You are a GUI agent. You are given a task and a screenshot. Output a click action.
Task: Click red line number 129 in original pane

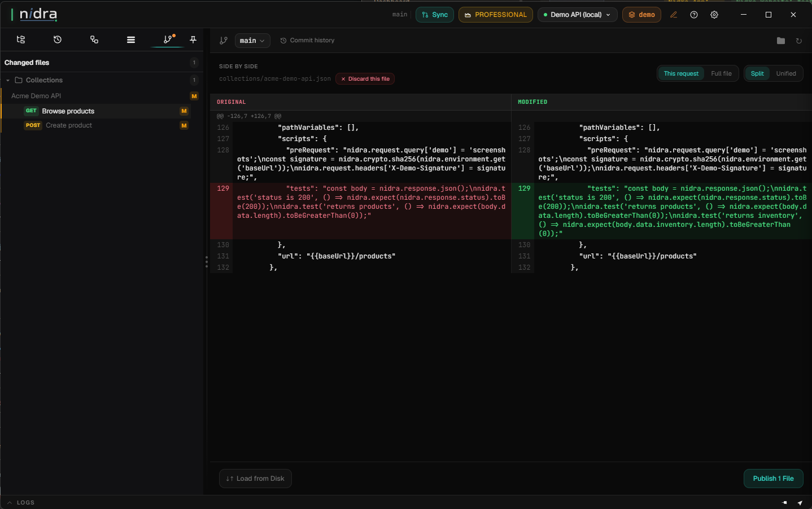223,188
